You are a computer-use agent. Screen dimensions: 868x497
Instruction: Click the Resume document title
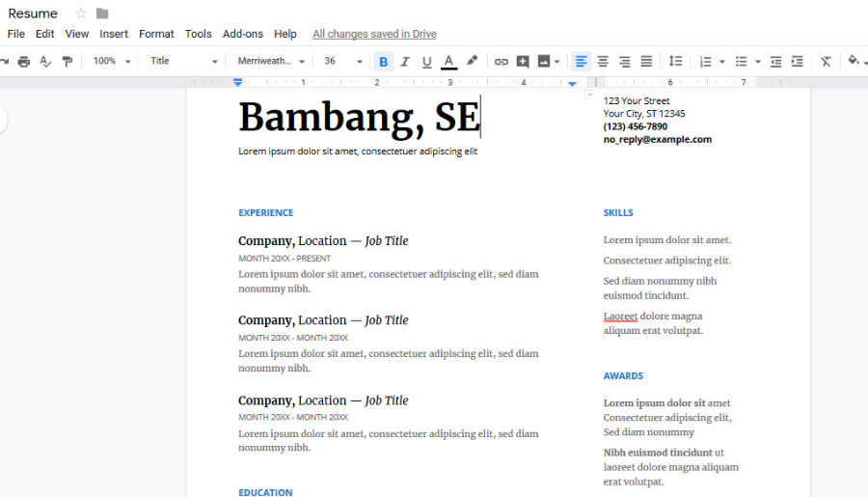pos(33,14)
